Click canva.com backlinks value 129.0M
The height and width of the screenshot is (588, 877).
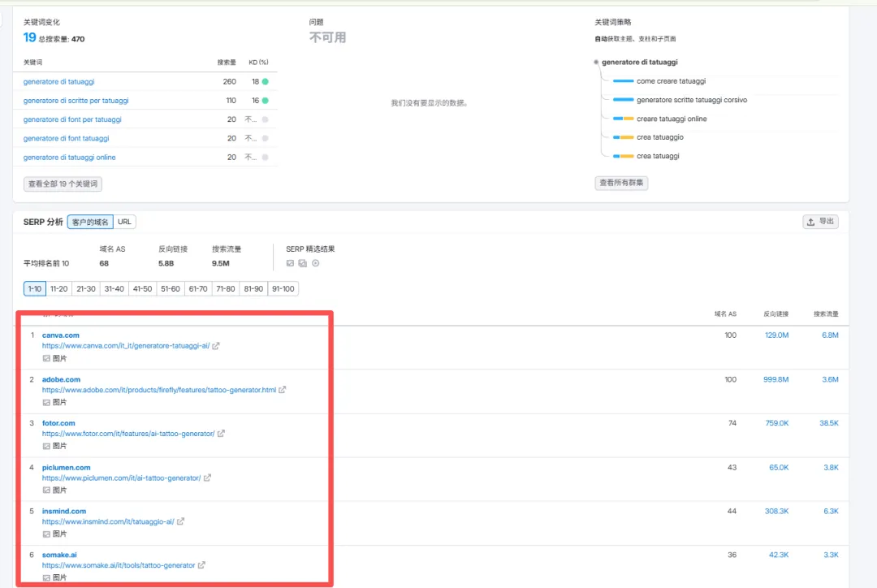coord(776,335)
